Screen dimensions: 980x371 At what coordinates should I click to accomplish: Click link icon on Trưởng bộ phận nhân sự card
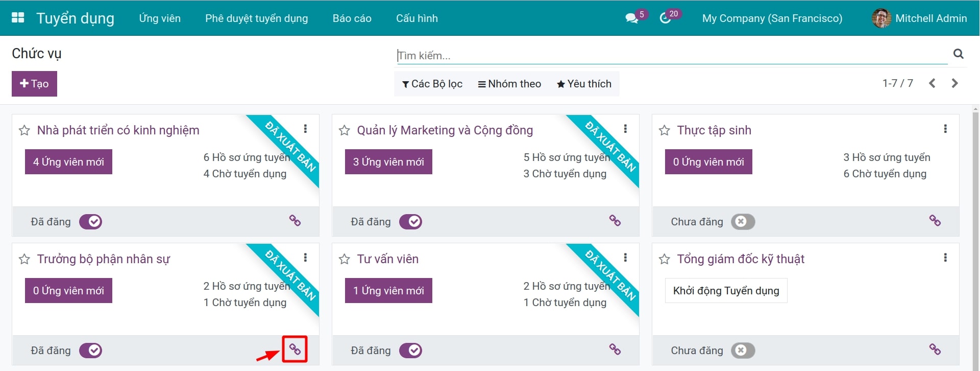click(295, 349)
